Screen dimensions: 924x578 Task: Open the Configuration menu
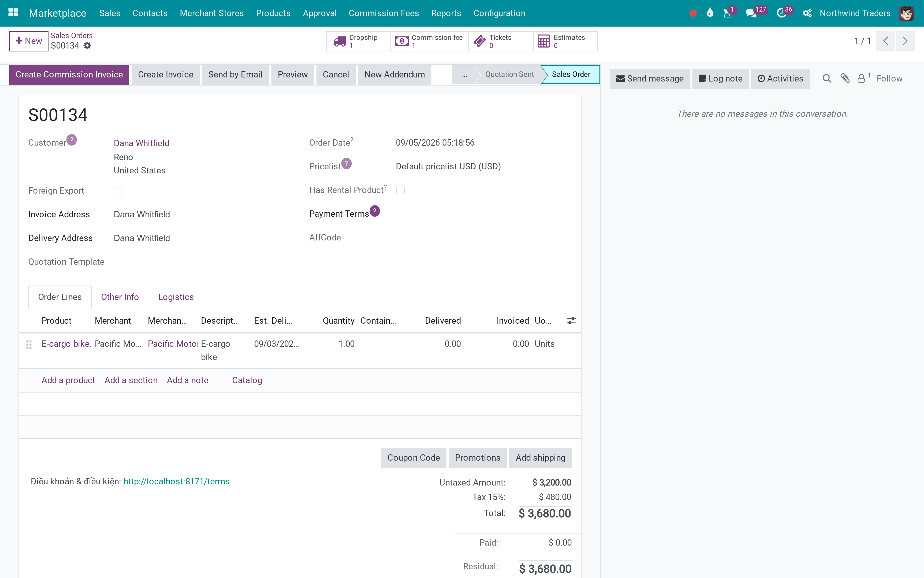point(500,13)
